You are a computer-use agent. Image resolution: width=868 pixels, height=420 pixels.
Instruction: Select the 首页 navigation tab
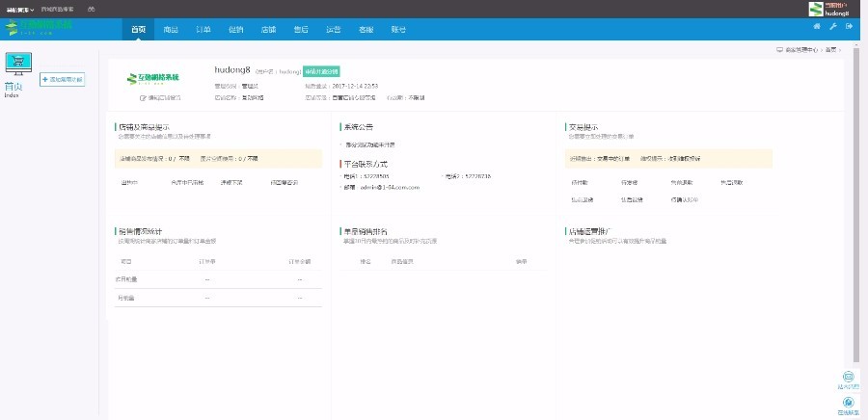tap(138, 29)
